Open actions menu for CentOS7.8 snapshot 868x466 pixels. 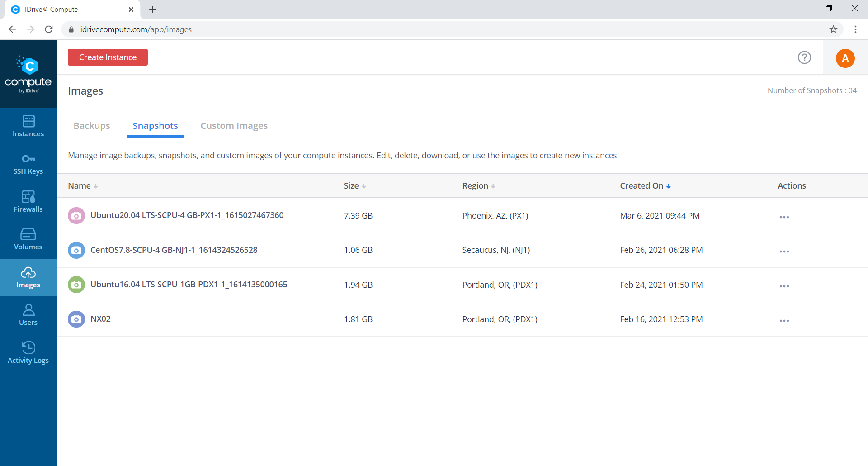click(784, 252)
